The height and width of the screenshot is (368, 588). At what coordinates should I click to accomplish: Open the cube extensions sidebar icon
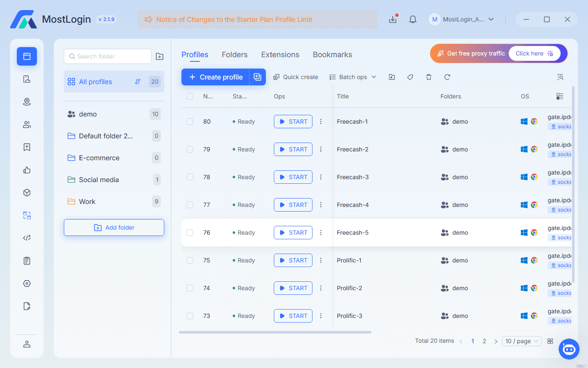pos(27,193)
